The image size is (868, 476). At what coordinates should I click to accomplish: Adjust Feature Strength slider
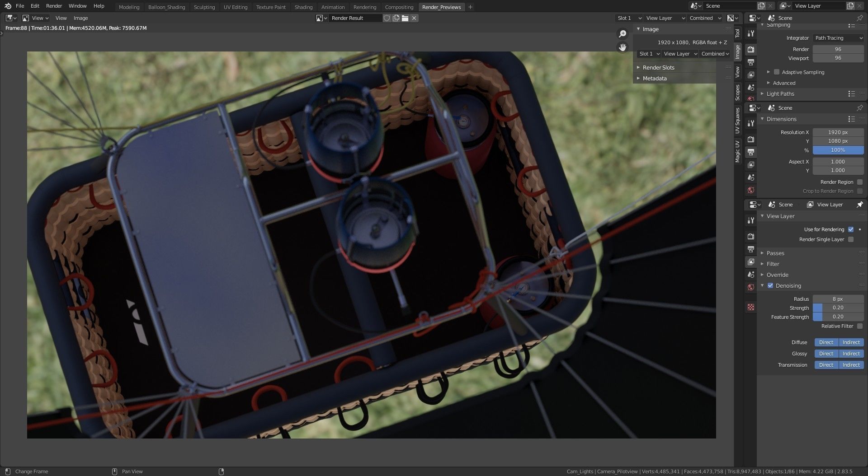pyautogui.click(x=838, y=317)
